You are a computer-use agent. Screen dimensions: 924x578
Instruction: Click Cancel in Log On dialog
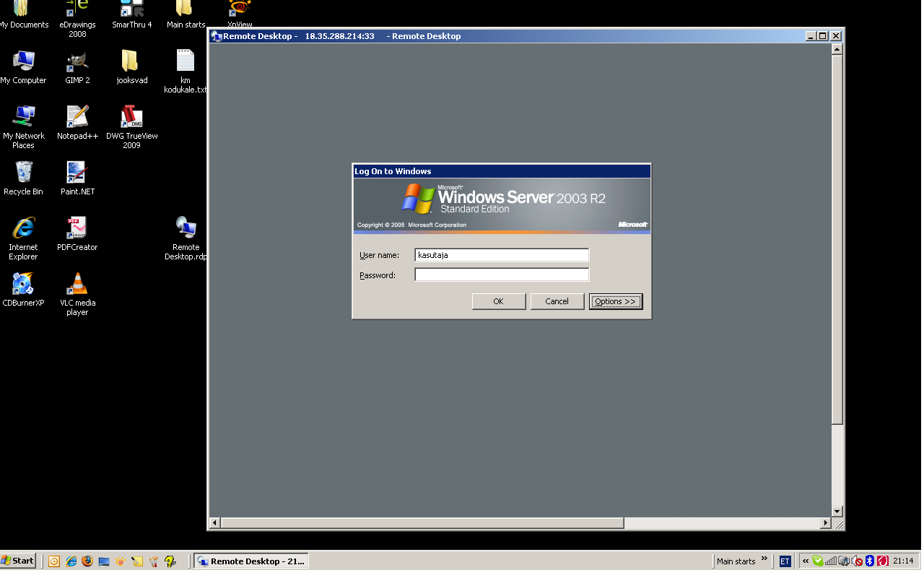click(x=557, y=301)
